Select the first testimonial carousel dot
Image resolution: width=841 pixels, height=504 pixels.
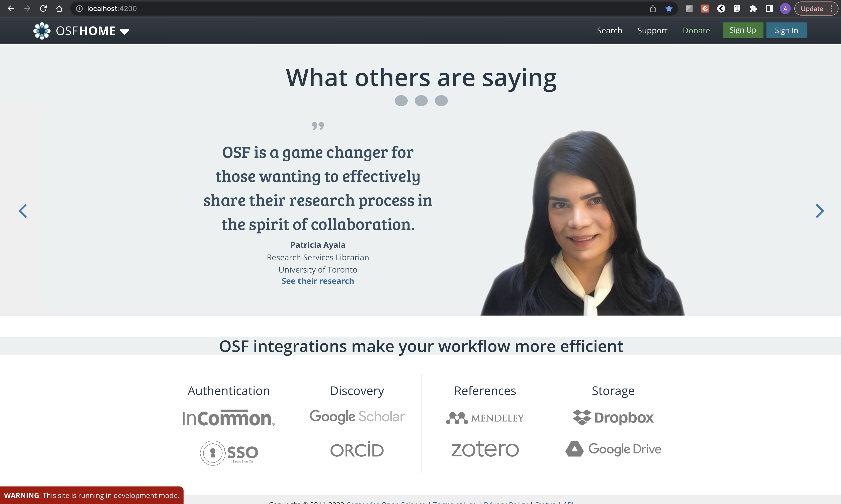coord(401,100)
